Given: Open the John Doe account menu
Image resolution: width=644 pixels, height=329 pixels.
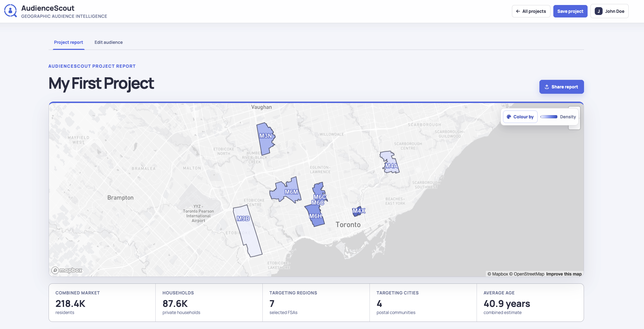Looking at the screenshot, I should tap(609, 11).
